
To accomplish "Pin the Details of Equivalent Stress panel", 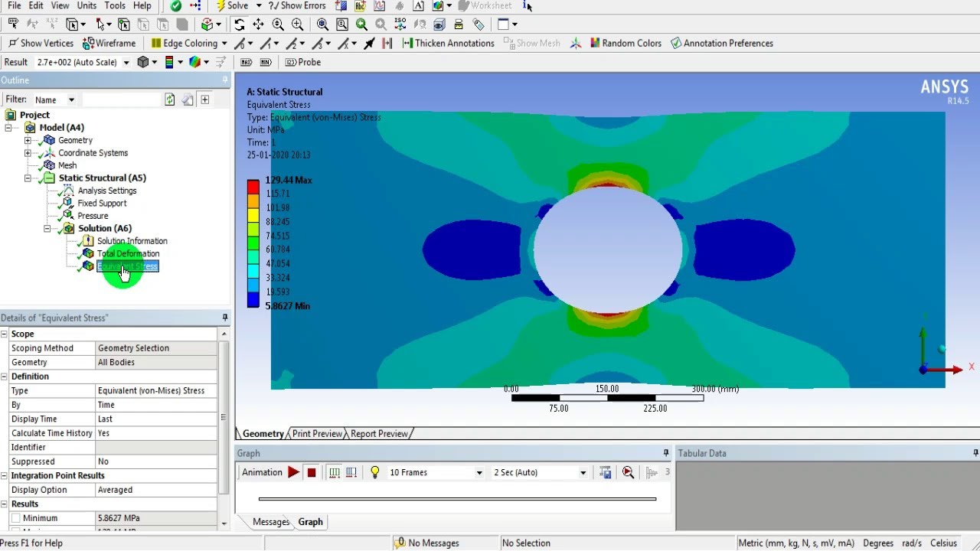I will (225, 318).
